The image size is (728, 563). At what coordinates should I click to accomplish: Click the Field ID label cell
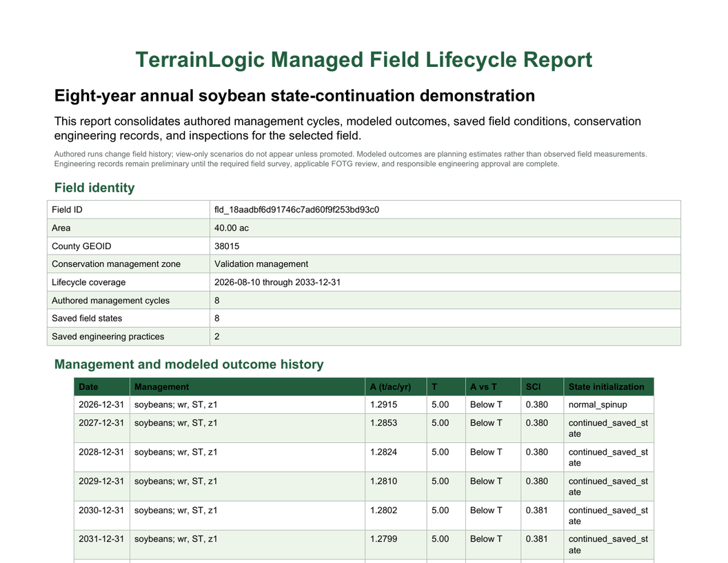coord(128,210)
